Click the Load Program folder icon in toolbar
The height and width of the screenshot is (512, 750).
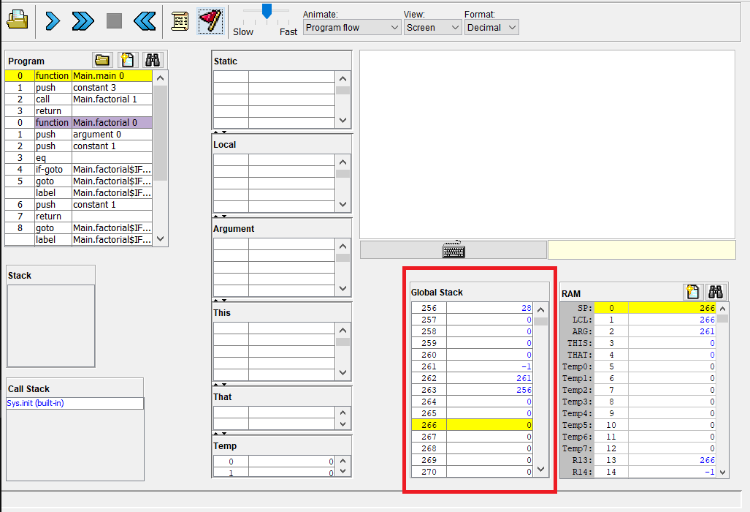(17, 20)
